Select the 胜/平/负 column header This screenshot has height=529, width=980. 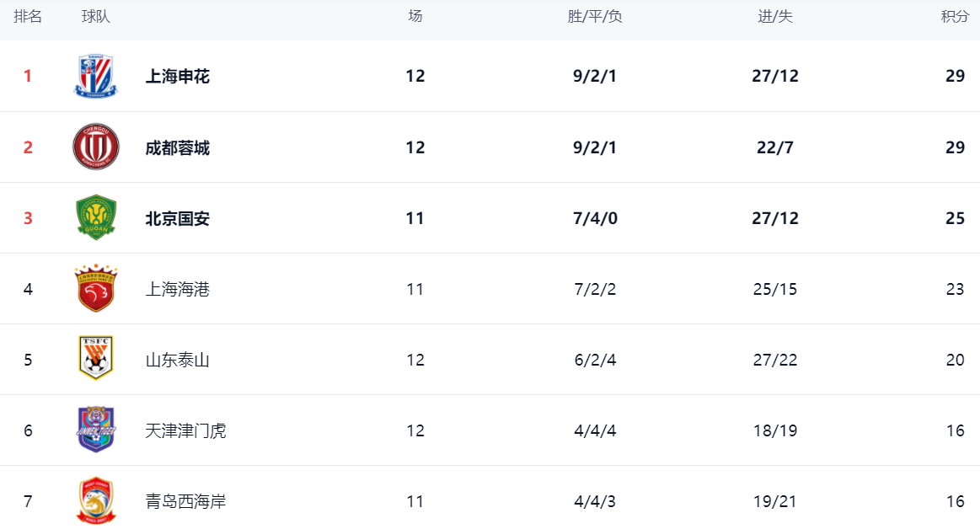coord(595,17)
